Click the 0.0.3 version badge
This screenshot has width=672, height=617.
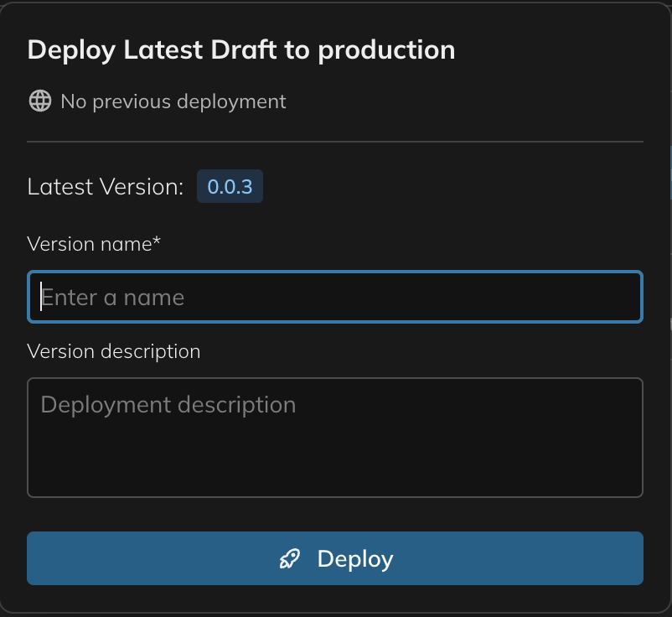pos(230,186)
